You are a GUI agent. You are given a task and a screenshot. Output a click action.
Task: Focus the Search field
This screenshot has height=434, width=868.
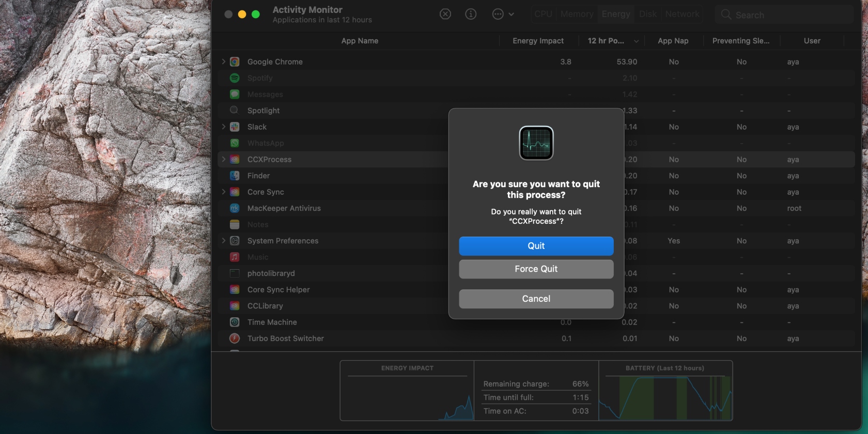pos(784,15)
